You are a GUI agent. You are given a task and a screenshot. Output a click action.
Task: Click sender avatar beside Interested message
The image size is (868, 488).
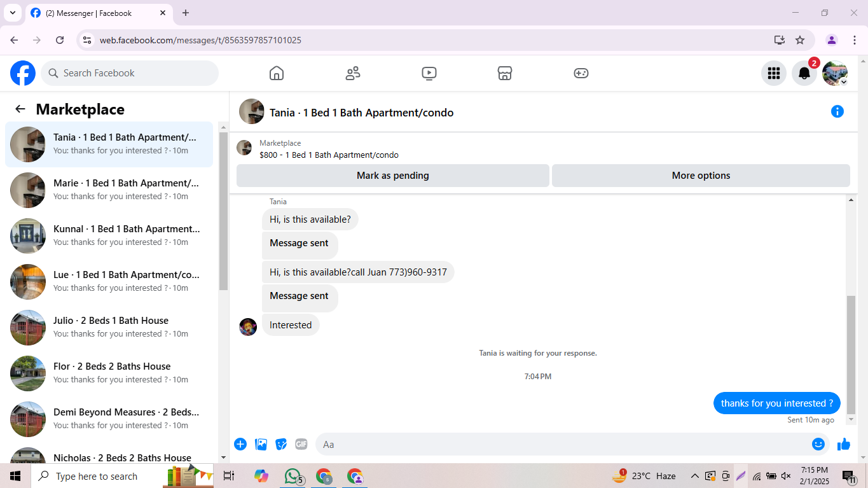coord(248,327)
